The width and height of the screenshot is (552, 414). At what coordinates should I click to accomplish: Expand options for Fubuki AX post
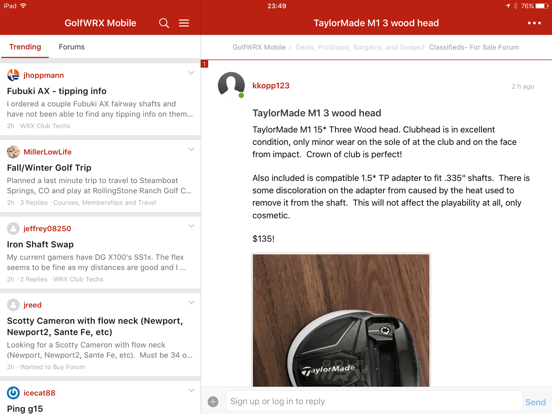[x=191, y=73]
